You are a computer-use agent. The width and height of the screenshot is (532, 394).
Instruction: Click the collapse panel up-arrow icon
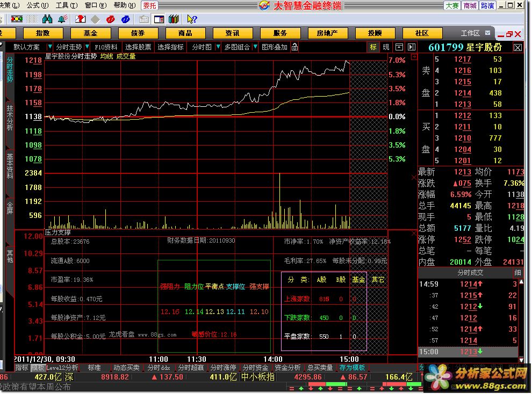[x=399, y=47]
